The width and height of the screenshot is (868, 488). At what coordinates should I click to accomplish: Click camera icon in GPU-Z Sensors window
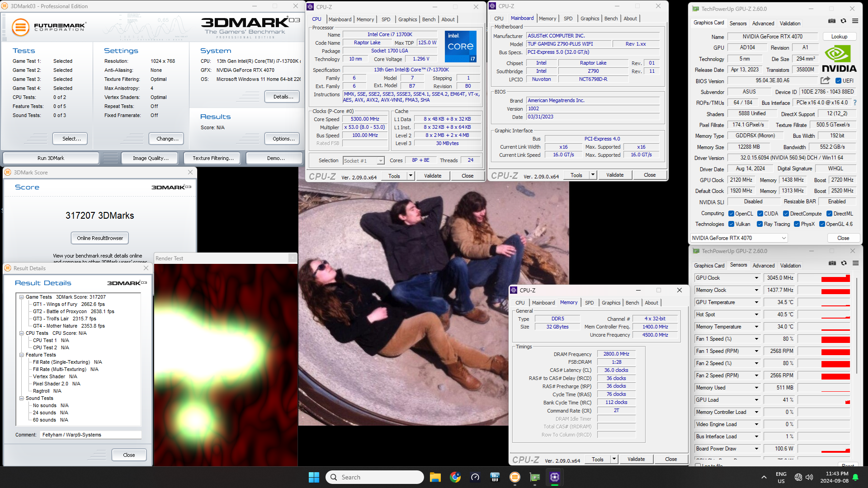pos(832,263)
